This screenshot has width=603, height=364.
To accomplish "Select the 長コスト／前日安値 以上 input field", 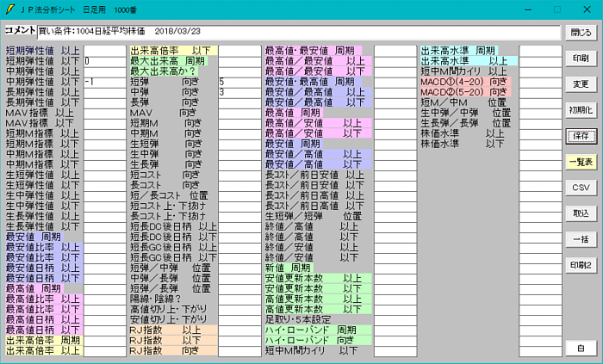I will (395, 176).
